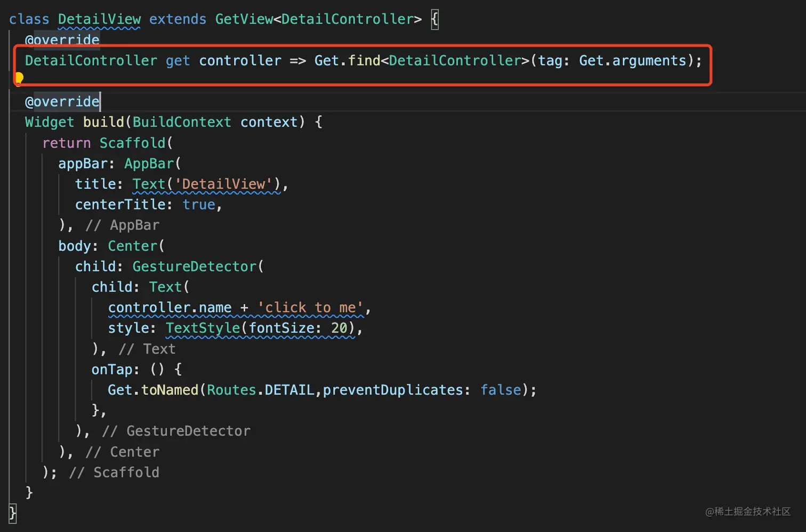The width and height of the screenshot is (806, 532).
Task: Click the Get.find method call
Action: point(364,61)
